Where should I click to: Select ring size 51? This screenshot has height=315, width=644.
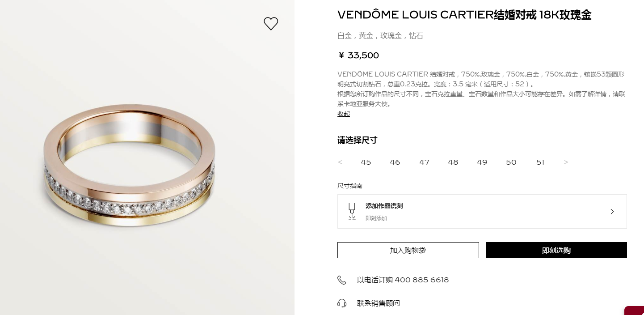click(540, 162)
